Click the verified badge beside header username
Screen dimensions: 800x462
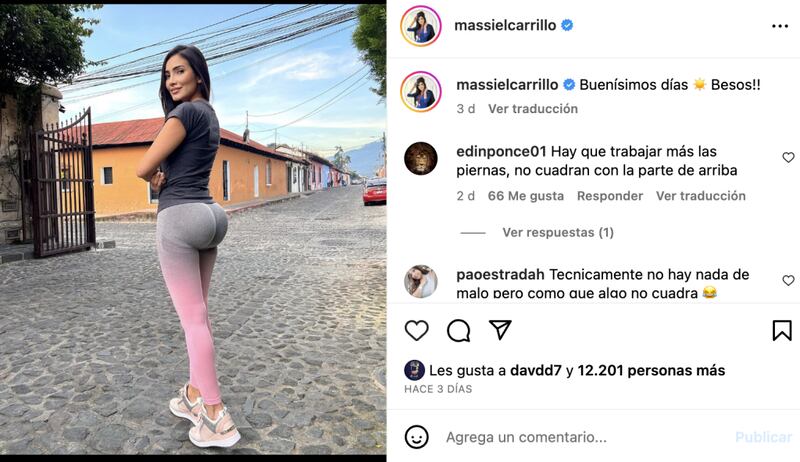[567, 25]
